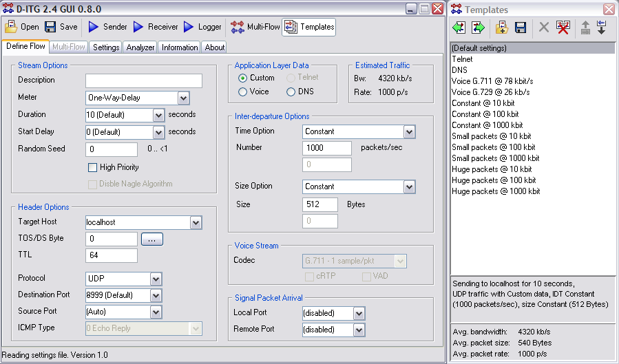This screenshot has height=364, width=619.
Task: Select Voice G.711 @ 78 kbit/s template
Action: 532,81
